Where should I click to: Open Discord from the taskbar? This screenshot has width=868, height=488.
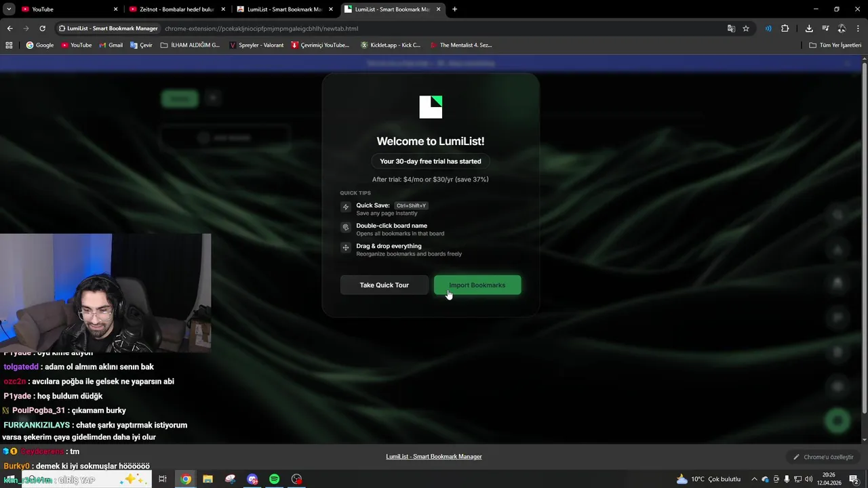coord(252,479)
